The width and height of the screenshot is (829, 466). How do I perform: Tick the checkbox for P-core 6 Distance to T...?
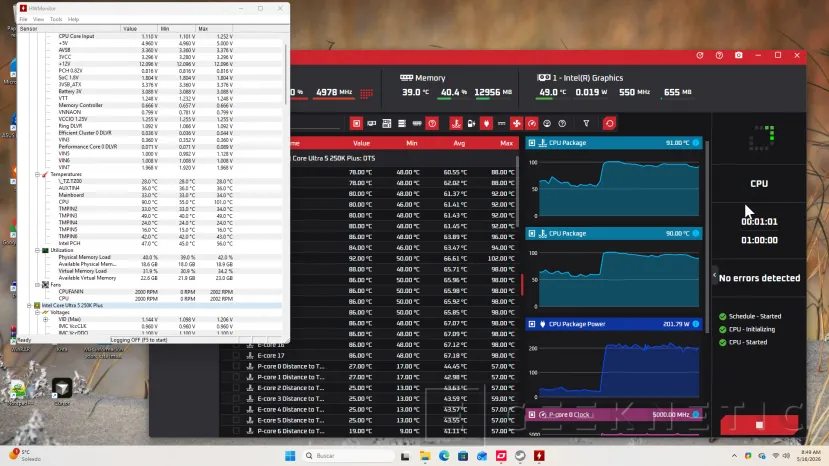pos(236,431)
